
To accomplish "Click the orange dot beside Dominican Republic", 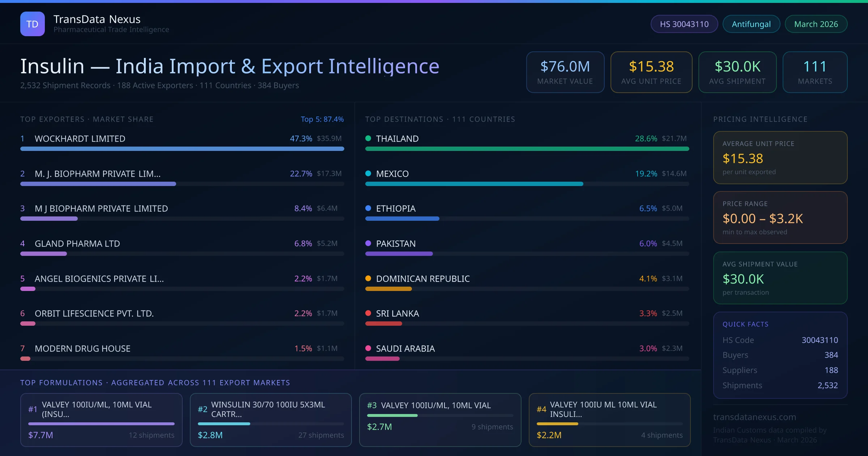I will (x=368, y=278).
